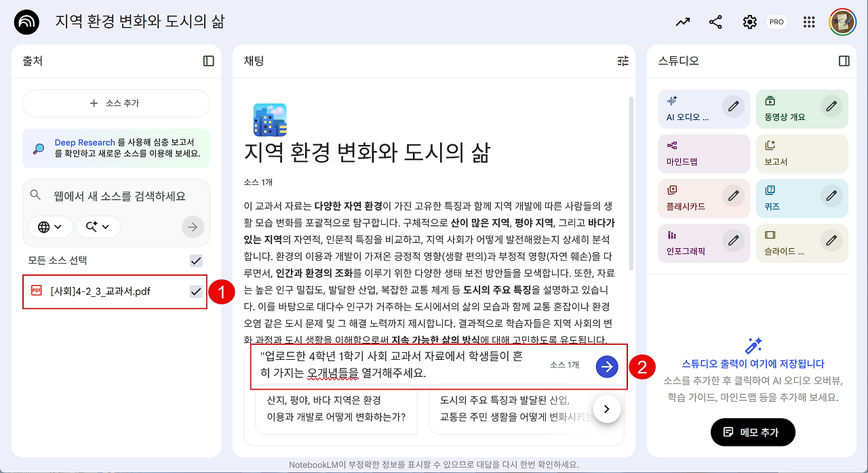Edit the AI 오디오 overview options

pos(733,106)
